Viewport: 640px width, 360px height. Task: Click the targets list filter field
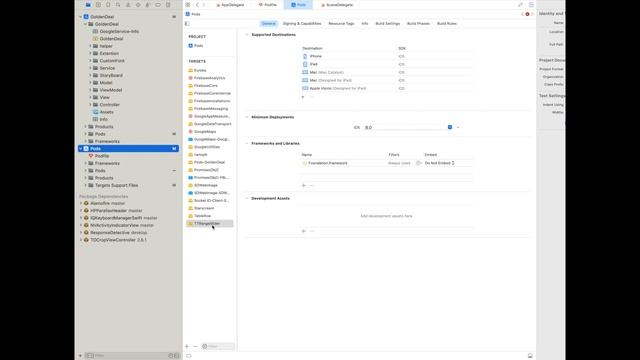pyautogui.click(x=218, y=347)
